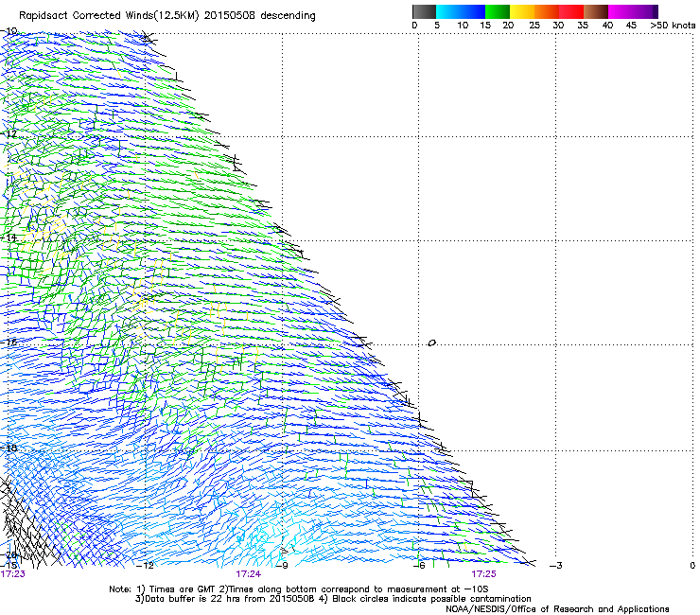The image size is (700, 615).
Task: Select the orange 25–30 knots legend segment
Action: (x=547, y=11)
